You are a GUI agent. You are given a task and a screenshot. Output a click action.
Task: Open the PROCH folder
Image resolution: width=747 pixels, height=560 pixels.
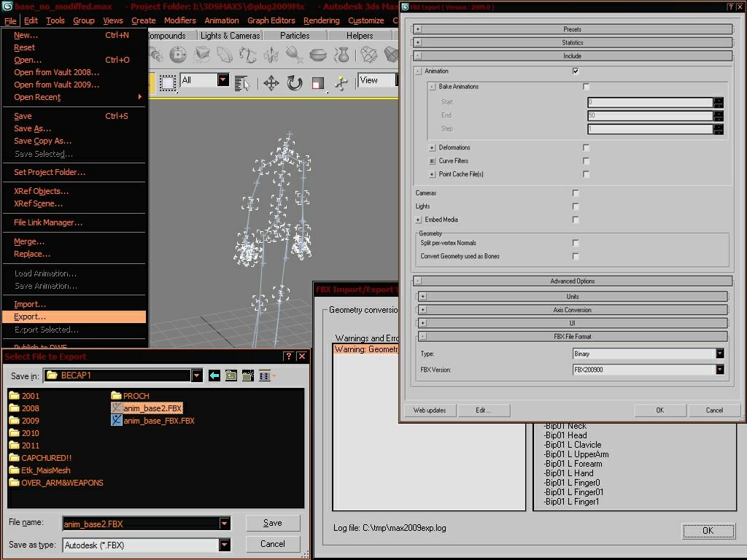(130, 396)
